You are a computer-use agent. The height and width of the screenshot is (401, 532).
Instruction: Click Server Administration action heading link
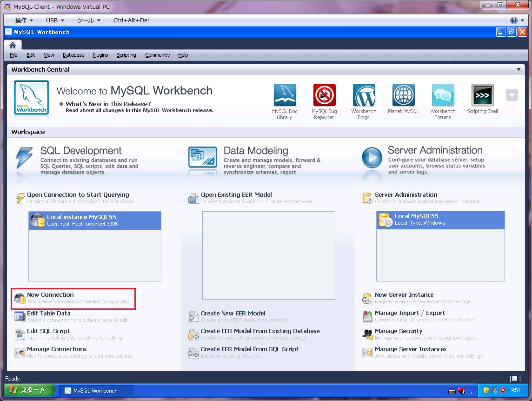[406, 194]
